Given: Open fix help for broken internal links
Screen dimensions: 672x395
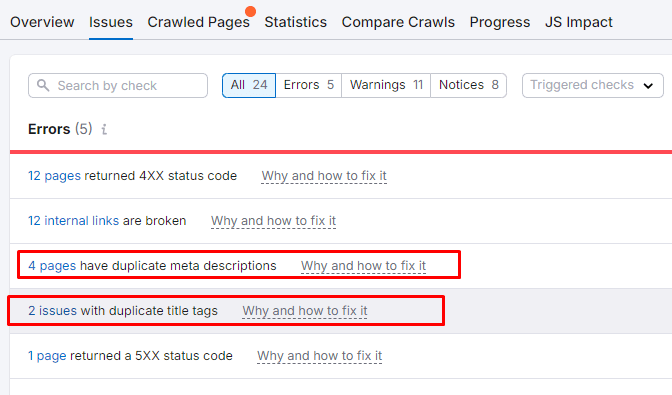Looking at the screenshot, I should tap(273, 221).
